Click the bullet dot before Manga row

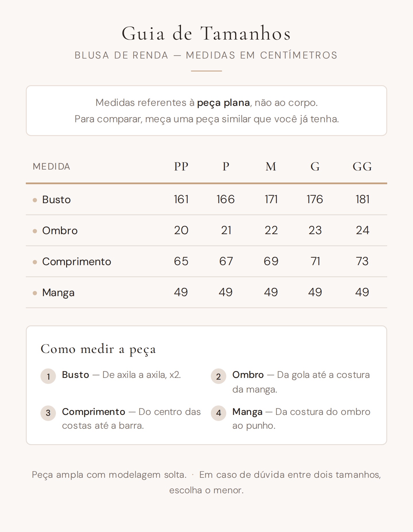coord(35,293)
